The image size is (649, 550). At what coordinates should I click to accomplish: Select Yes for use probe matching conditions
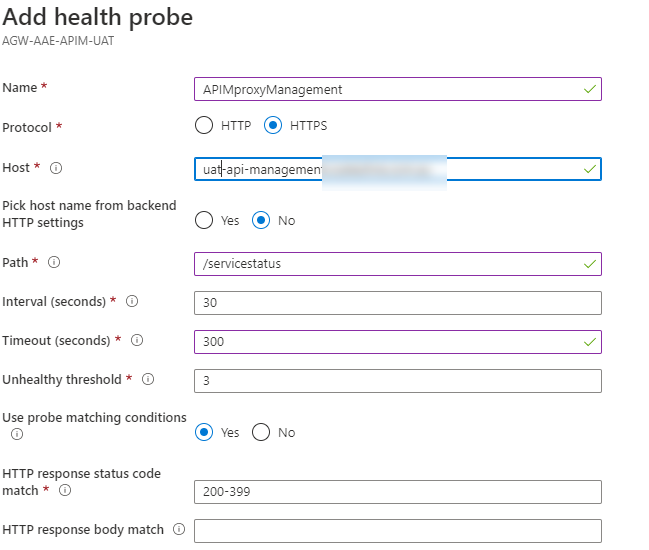[x=204, y=432]
